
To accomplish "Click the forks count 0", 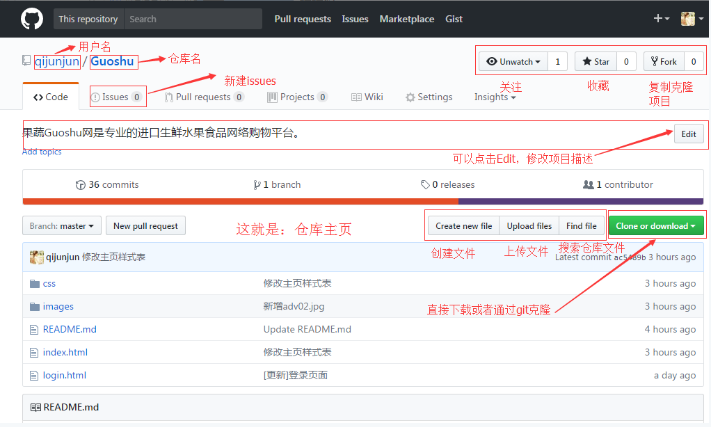I will 693,61.
